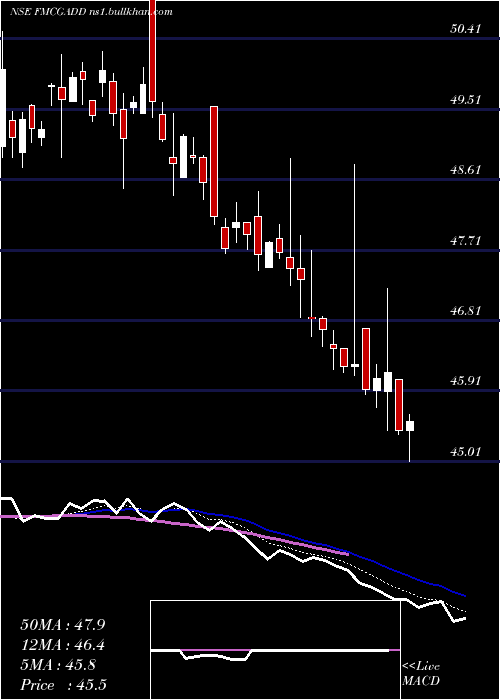Click the 49.51 price axis label
The height and width of the screenshot is (700, 500).
point(466,99)
